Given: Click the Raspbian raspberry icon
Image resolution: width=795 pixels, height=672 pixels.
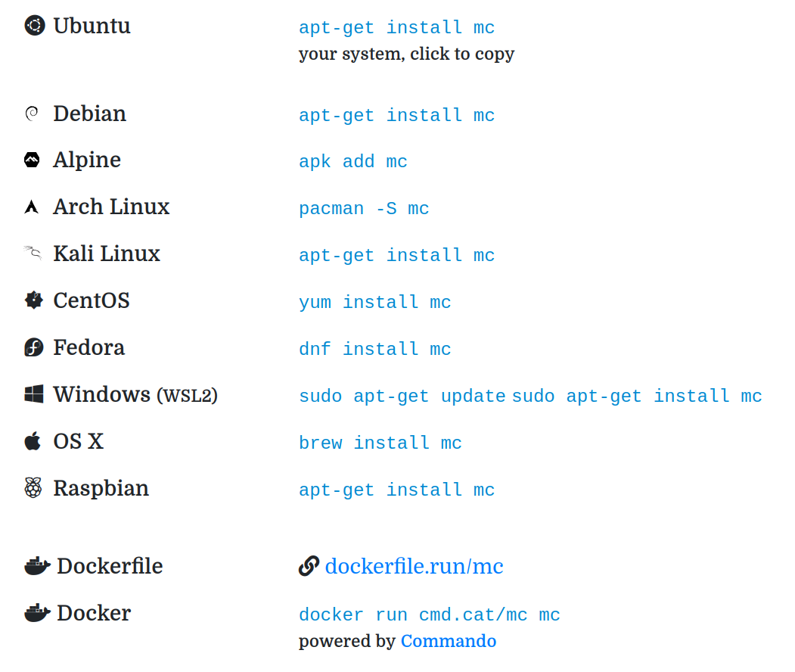Looking at the screenshot, I should tap(33, 488).
